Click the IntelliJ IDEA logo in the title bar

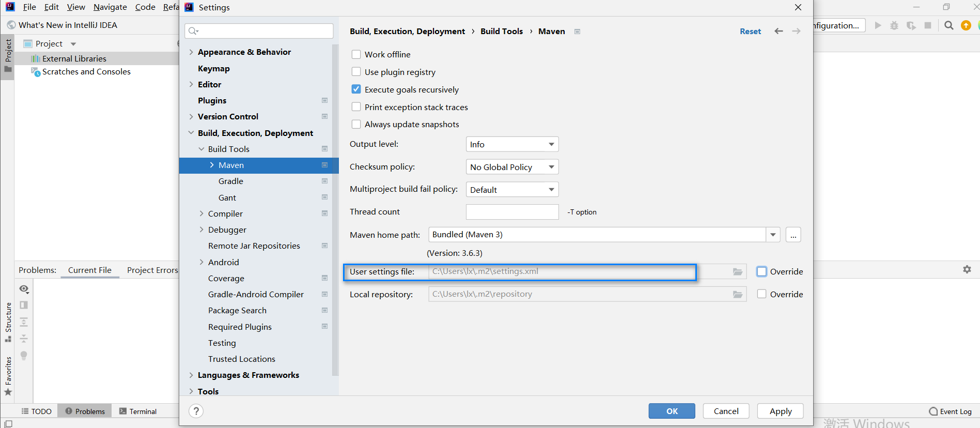[10, 7]
